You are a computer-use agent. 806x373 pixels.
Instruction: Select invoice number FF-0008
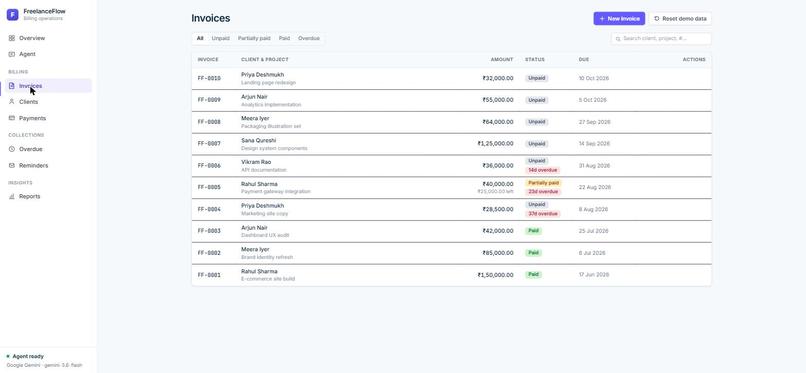pos(209,122)
